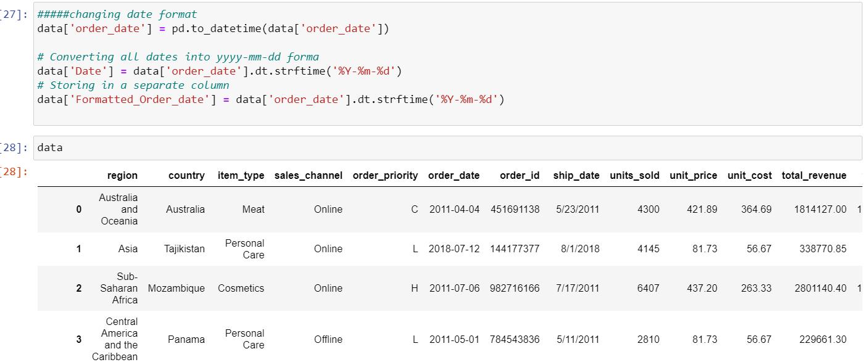Click row index 0 of the dataframe

click(78, 210)
